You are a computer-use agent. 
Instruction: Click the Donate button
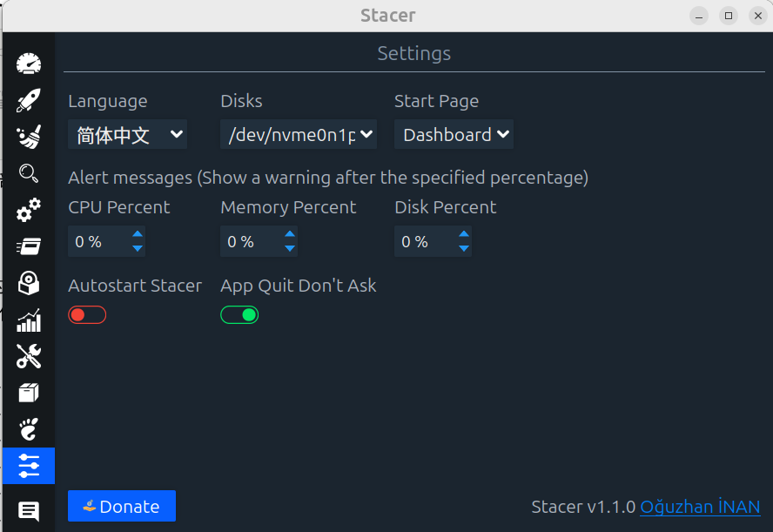[122, 506]
